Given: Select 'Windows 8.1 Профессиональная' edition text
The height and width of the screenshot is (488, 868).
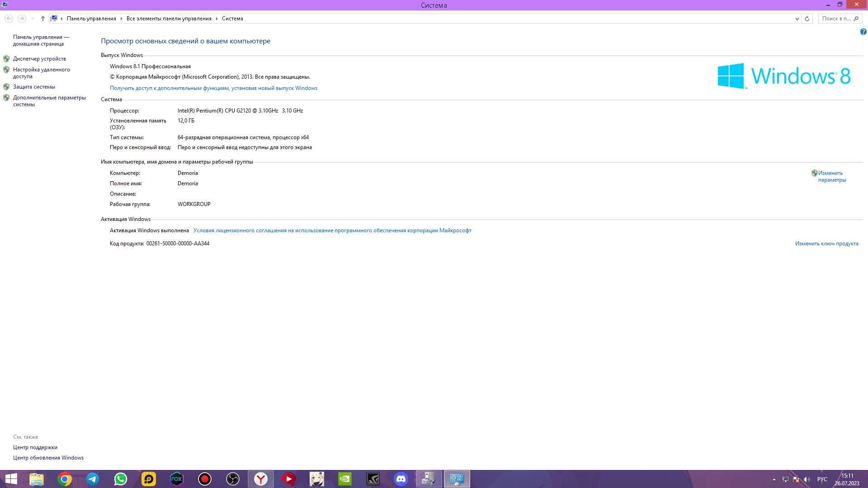Looking at the screenshot, I should (150, 66).
